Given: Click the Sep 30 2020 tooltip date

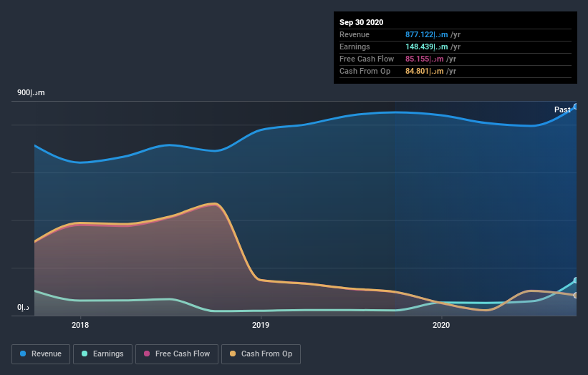Looking at the screenshot, I should tap(361, 22).
